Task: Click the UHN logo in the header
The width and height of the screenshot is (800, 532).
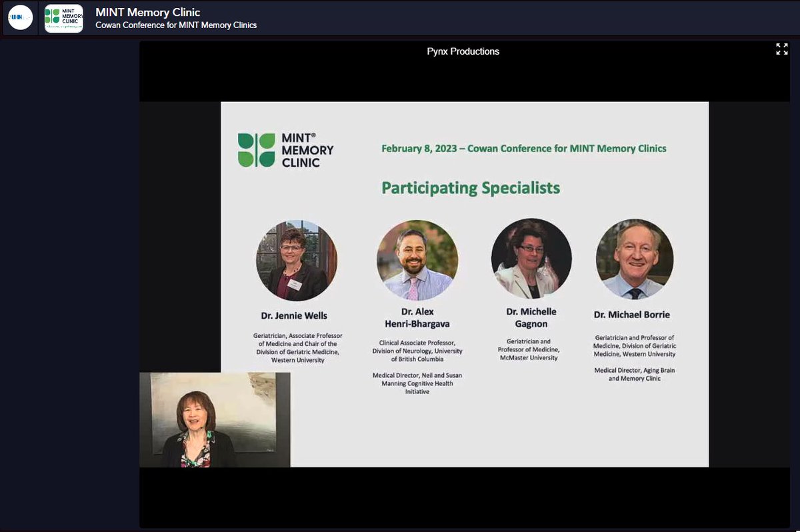Action: pyautogui.click(x=19, y=17)
